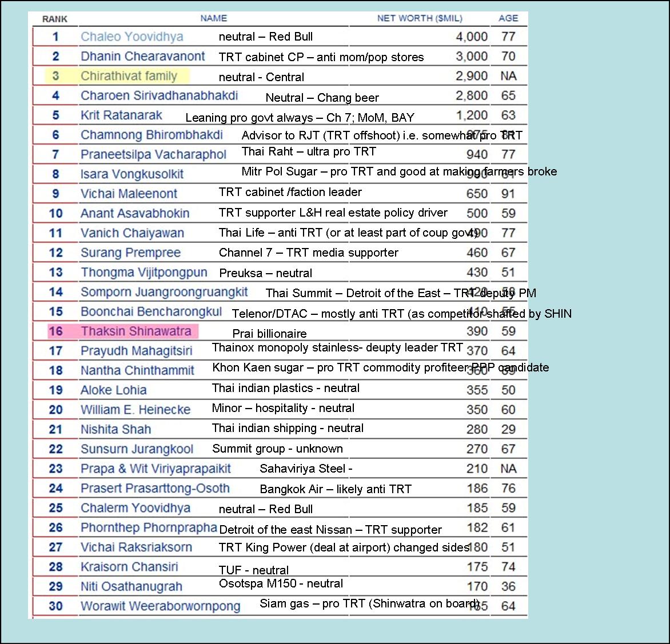Viewport: 670px width, 644px height.
Task: Select the 'Leaning pro govt always' annotation
Action: (x=250, y=118)
